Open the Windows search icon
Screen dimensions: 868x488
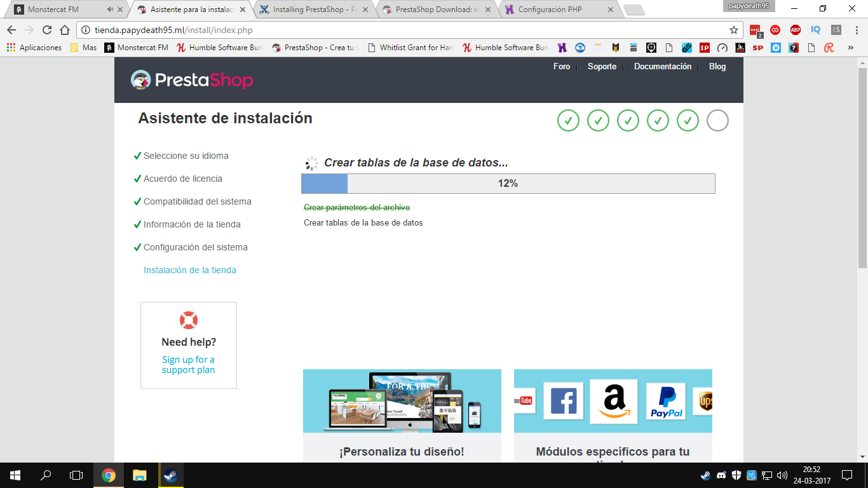coord(46,475)
